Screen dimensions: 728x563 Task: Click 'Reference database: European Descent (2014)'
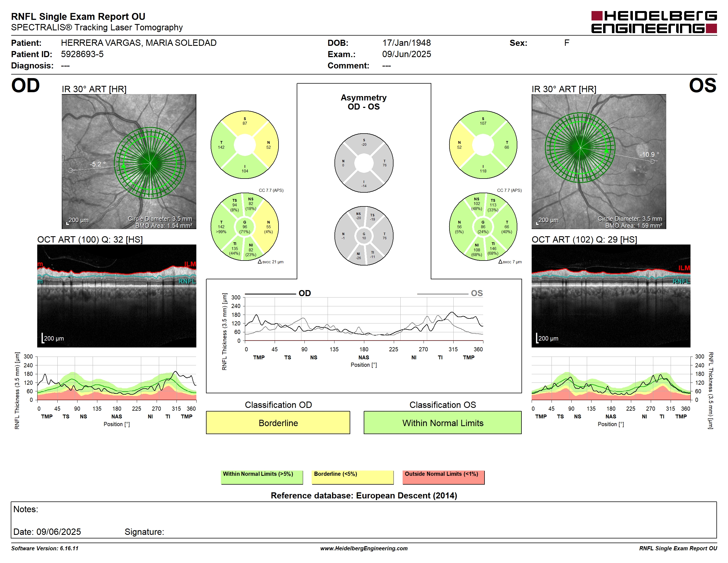[364, 495]
